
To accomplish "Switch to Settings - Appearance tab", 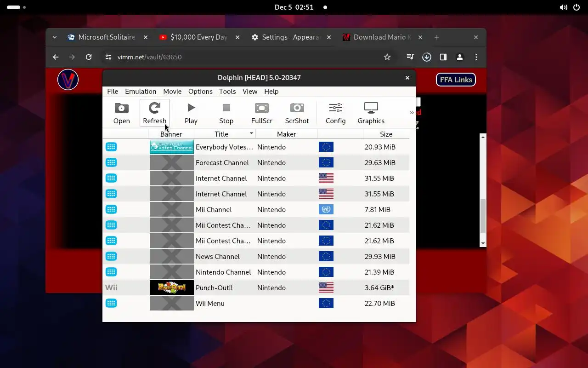I will [285, 37].
